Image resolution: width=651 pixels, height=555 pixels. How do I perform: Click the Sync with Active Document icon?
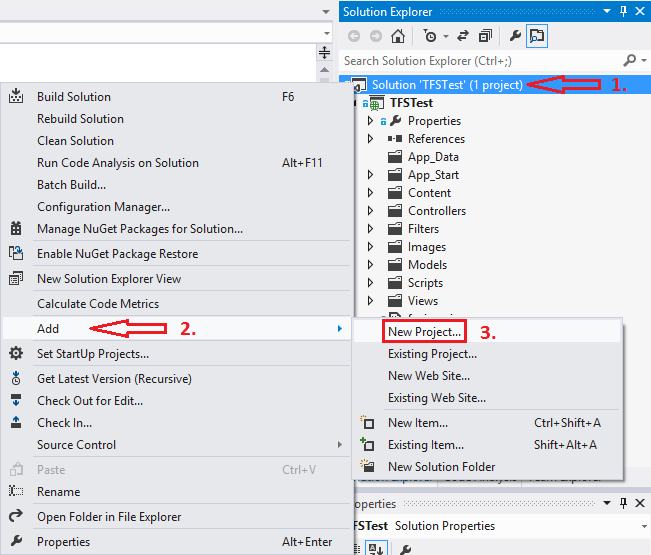tap(463, 36)
